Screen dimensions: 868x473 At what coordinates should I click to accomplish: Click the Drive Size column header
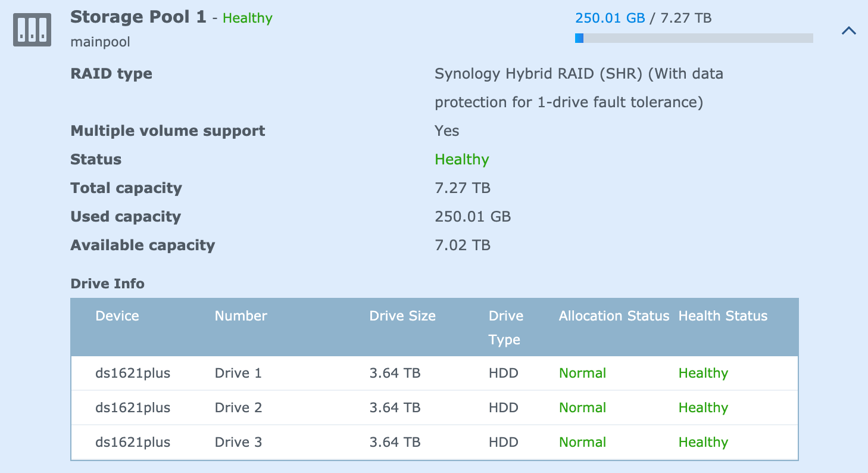402,316
